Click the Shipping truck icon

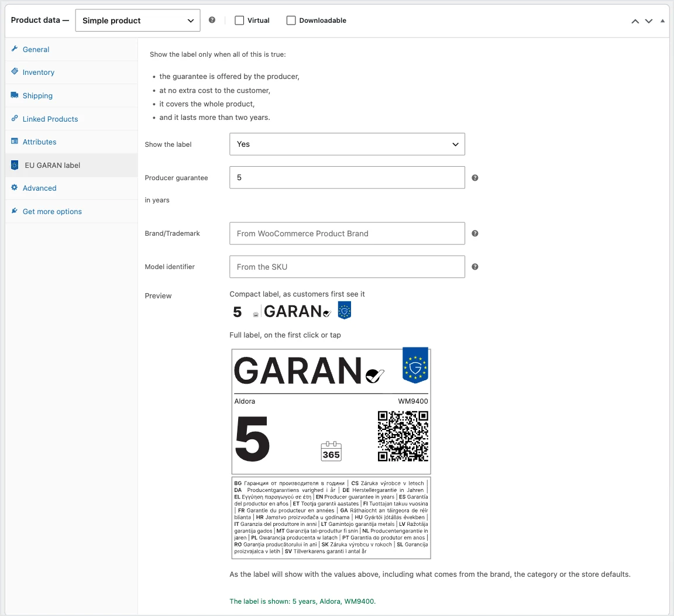pos(15,95)
